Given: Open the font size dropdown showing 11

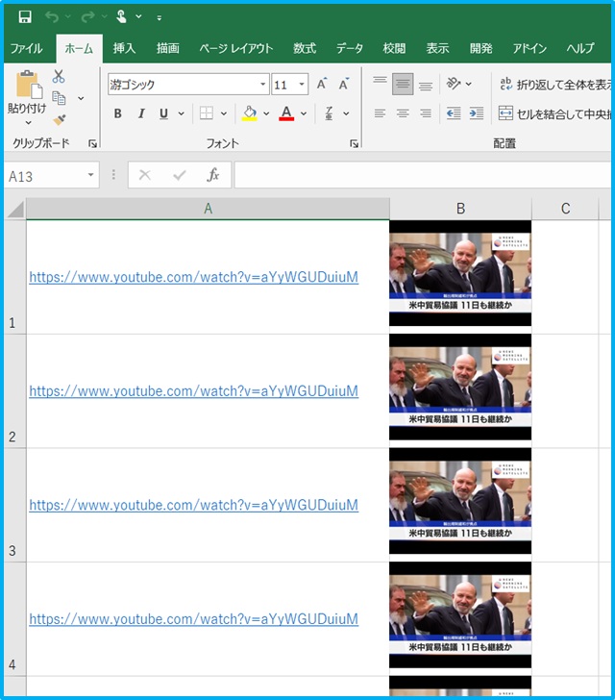Looking at the screenshot, I should pos(302,84).
